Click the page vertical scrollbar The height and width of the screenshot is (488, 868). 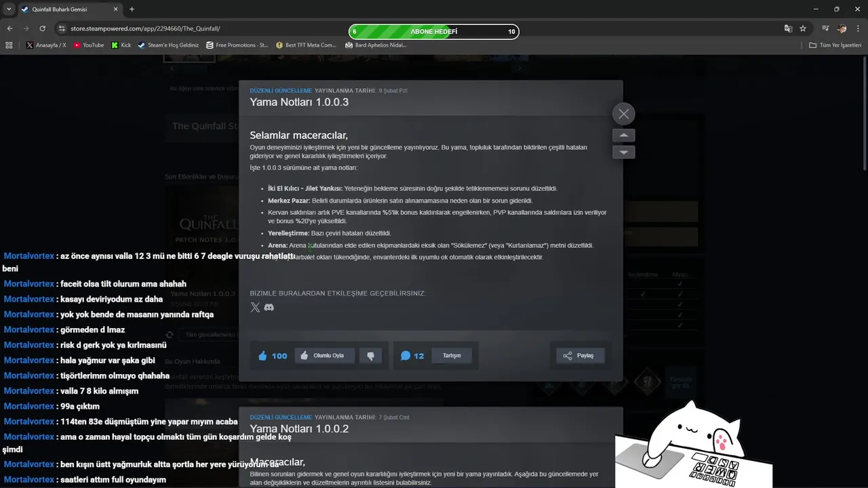(864, 112)
